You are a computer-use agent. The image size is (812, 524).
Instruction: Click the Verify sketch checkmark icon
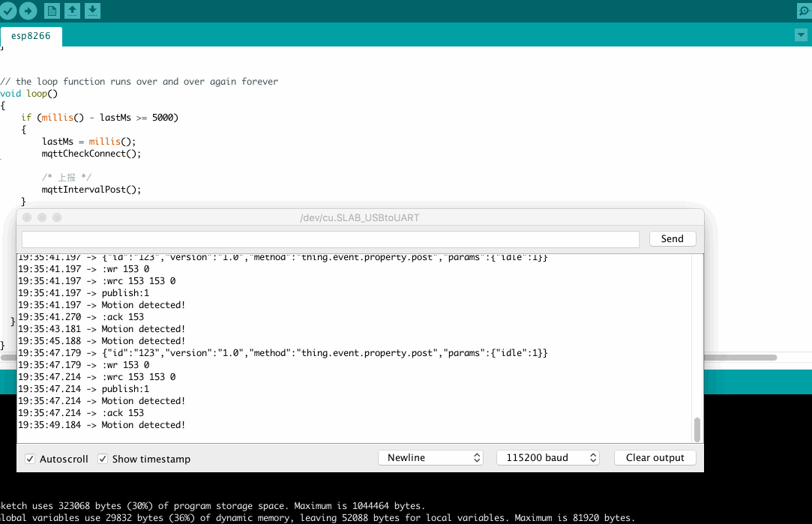pos(8,10)
